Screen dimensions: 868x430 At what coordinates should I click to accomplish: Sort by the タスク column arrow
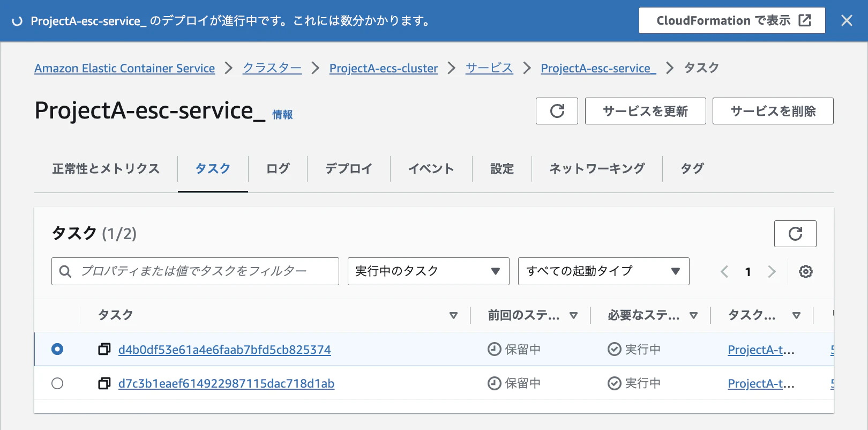[x=453, y=315]
